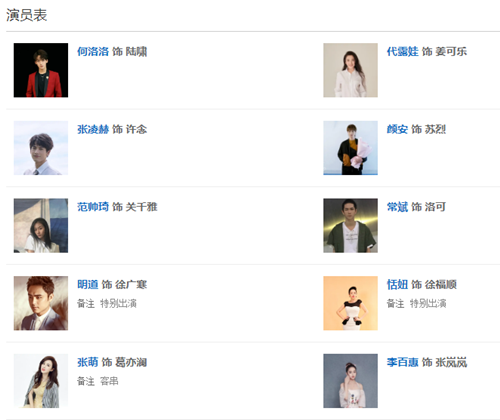Image resolution: width=500 pixels, height=420 pixels.
Task: Open actor link 何洛洛
Action: pos(93,52)
